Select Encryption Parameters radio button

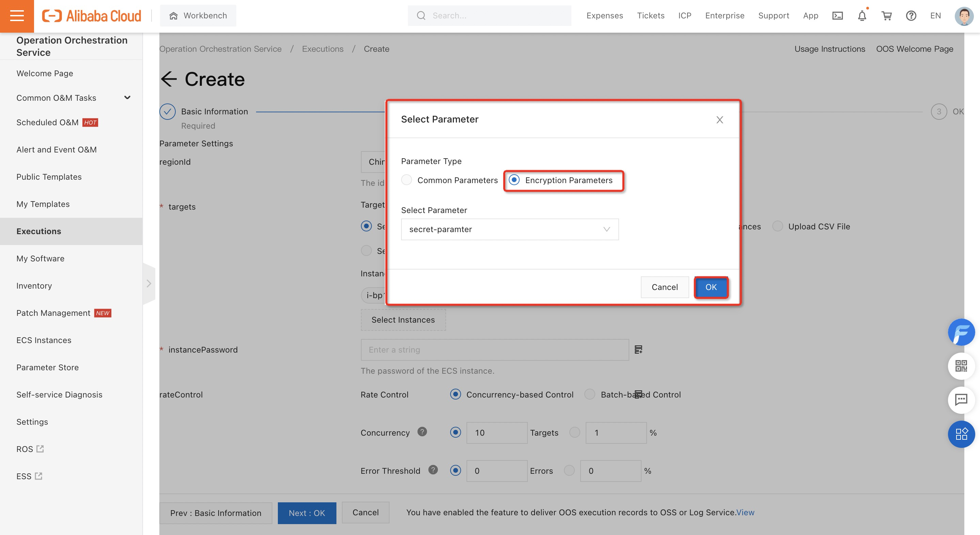click(514, 180)
